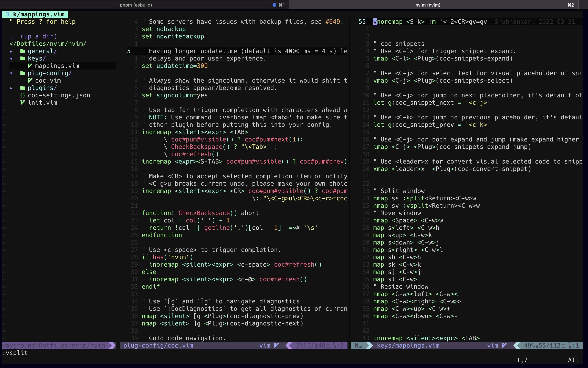Click the vim filetype icon in mappings.vim statusline
The height and width of the screenshot is (368, 588).
pyautogui.click(x=504, y=345)
